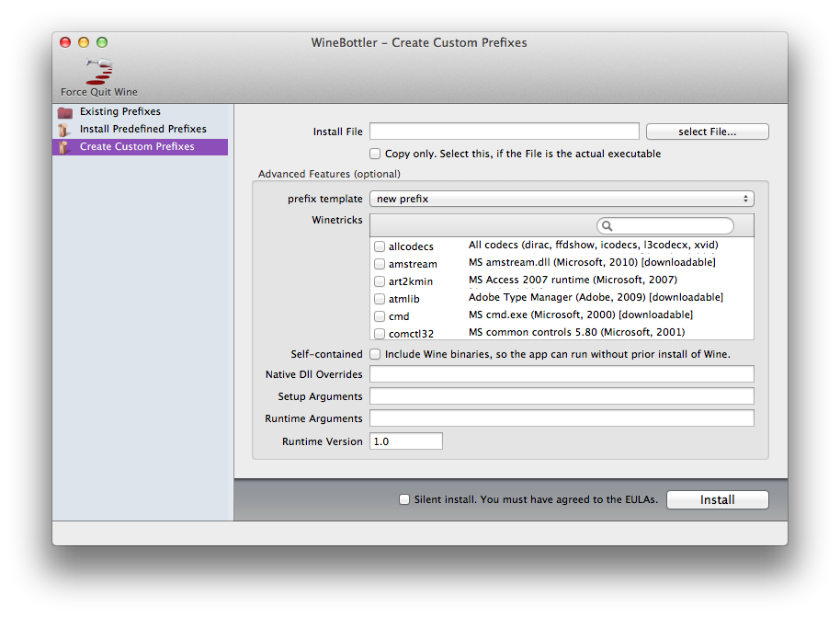Check the atmlib winetrick
The image size is (840, 618).
[380, 299]
